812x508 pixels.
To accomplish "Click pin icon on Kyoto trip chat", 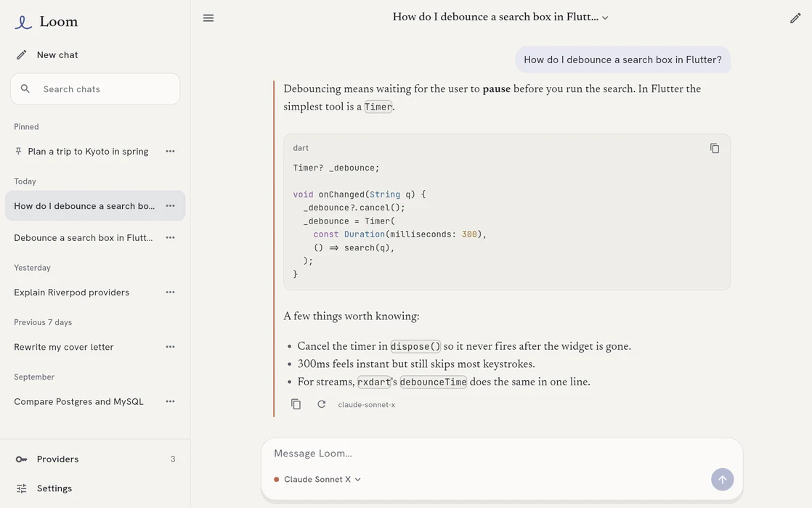I will 18,151.
